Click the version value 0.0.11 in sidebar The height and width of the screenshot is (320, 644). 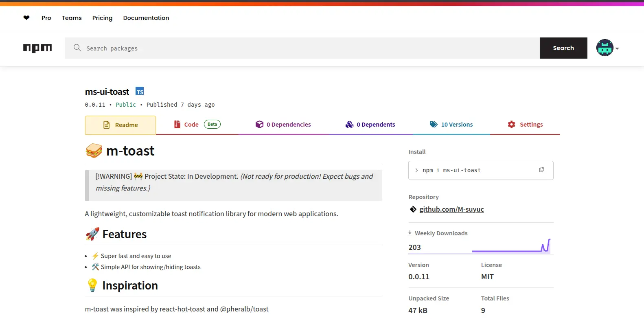point(419,277)
